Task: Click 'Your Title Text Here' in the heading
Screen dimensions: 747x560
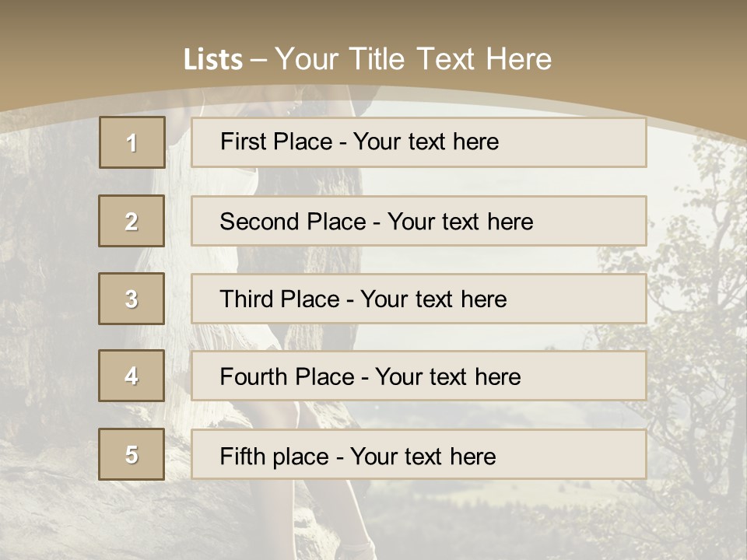Action: point(413,59)
